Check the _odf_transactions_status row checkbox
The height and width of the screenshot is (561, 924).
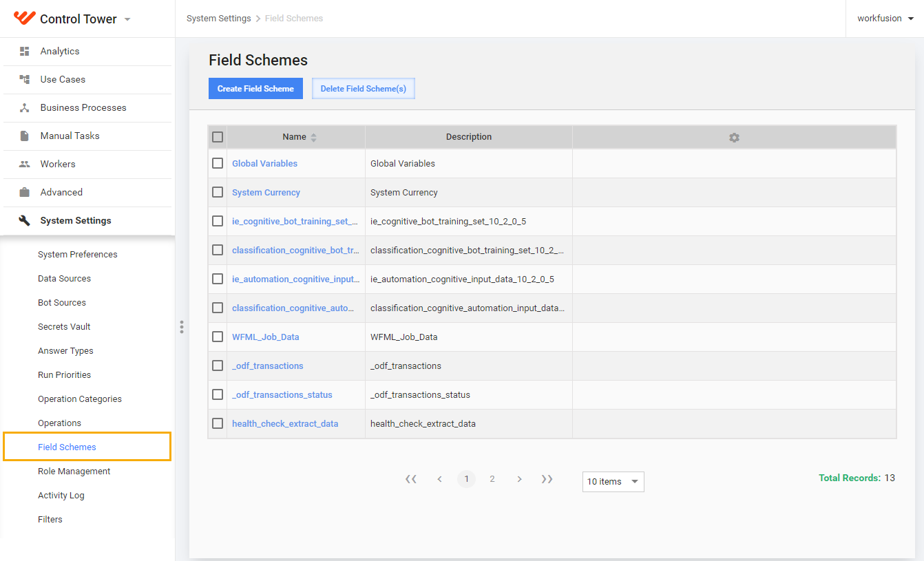point(218,394)
